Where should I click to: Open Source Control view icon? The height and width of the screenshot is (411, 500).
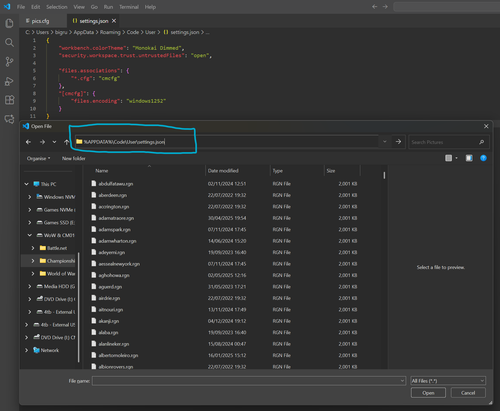click(9, 62)
